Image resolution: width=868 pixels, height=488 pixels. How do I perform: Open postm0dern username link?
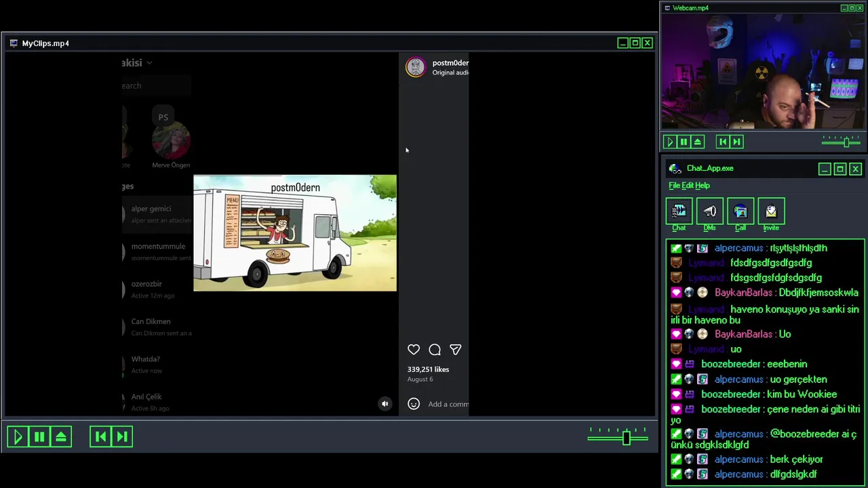pos(450,63)
